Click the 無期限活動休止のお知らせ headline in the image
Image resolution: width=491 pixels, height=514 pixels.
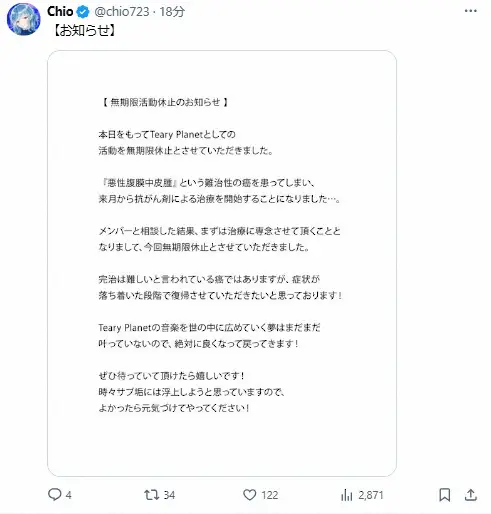(x=165, y=102)
